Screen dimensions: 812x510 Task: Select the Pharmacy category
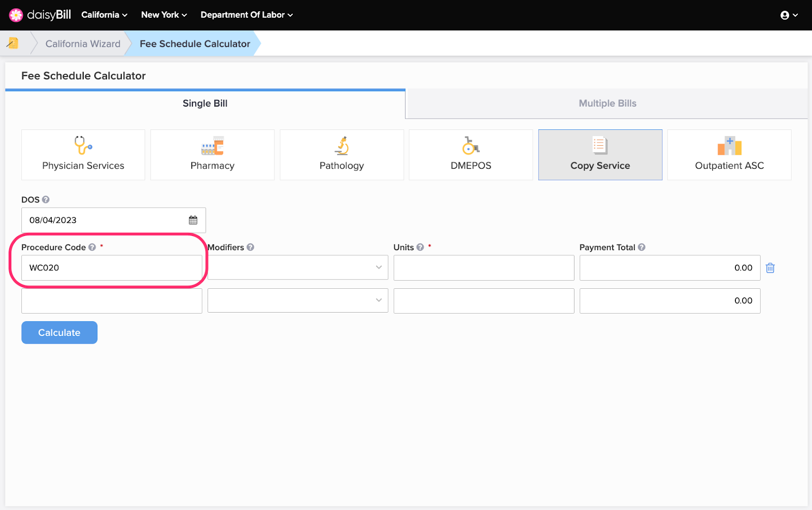tap(212, 155)
